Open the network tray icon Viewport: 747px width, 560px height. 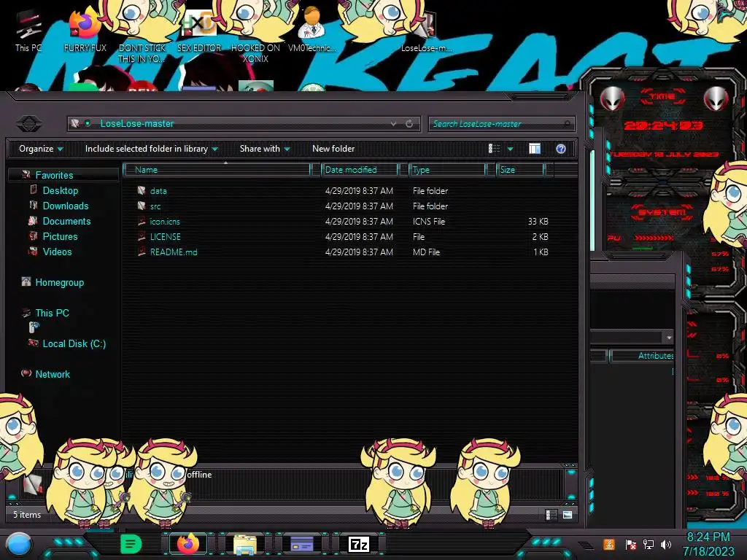point(648,544)
